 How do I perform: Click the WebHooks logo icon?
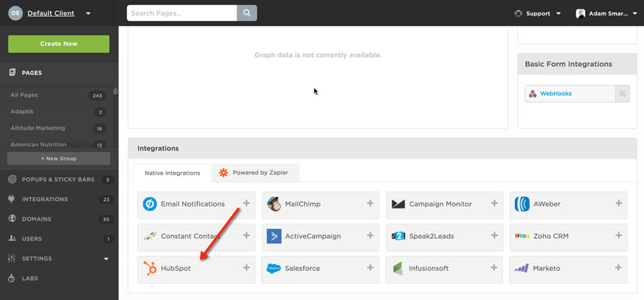click(533, 93)
